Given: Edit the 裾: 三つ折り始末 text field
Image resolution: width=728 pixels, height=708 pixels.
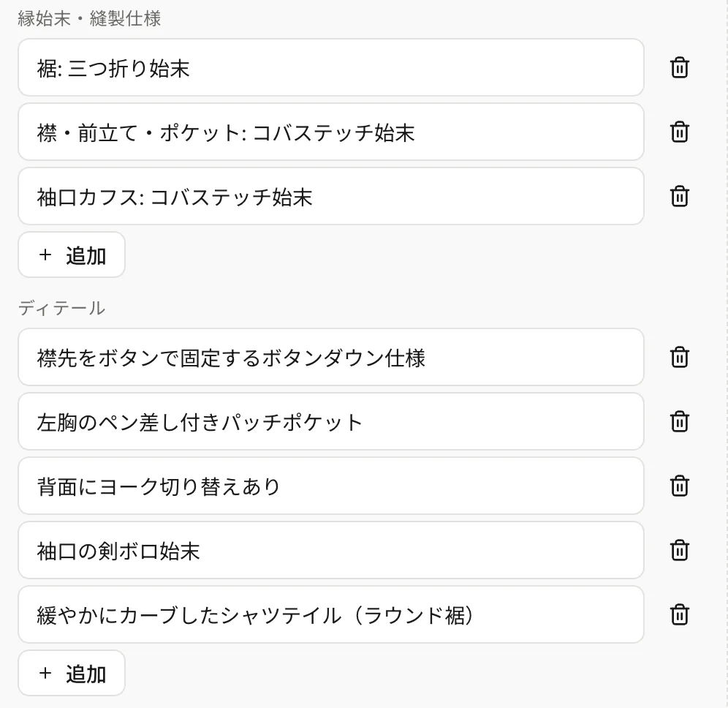Looking at the screenshot, I should [331, 68].
